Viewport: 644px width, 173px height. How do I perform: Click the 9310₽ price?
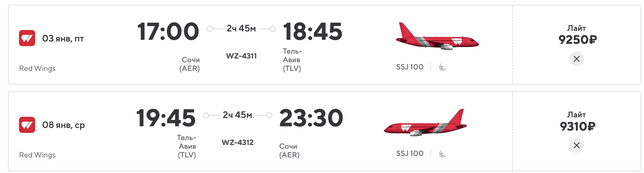[578, 126]
